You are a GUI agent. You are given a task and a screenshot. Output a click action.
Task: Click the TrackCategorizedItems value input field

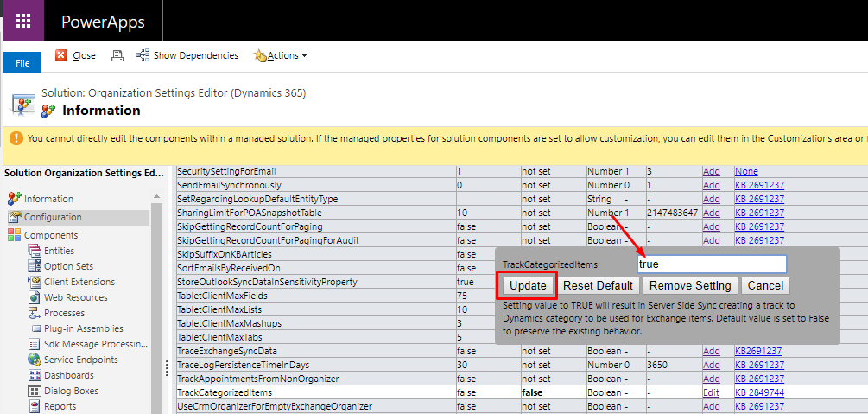(712, 264)
